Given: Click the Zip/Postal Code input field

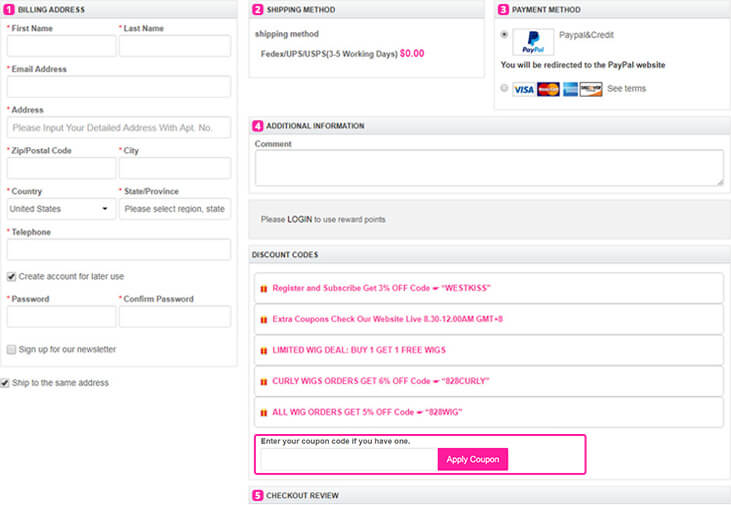Looking at the screenshot, I should click(x=61, y=168).
